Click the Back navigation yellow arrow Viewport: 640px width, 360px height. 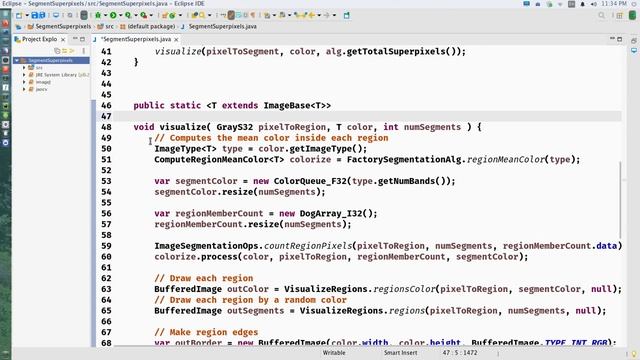point(312,16)
